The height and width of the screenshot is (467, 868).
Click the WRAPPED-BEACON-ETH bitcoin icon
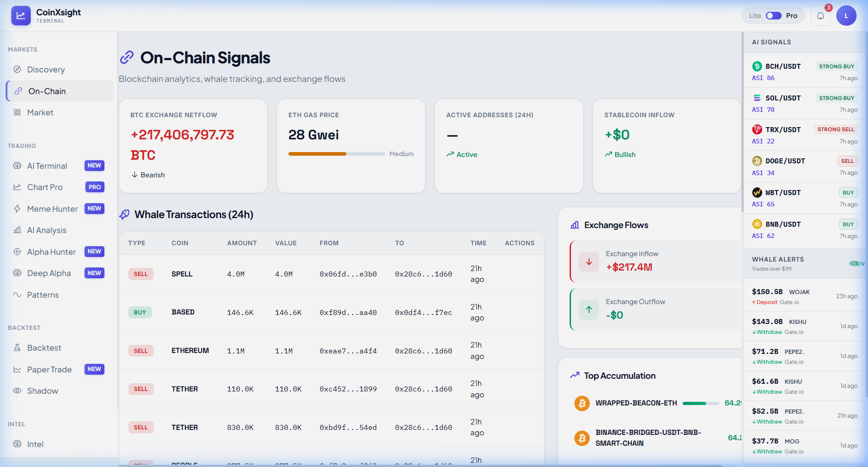coord(582,403)
